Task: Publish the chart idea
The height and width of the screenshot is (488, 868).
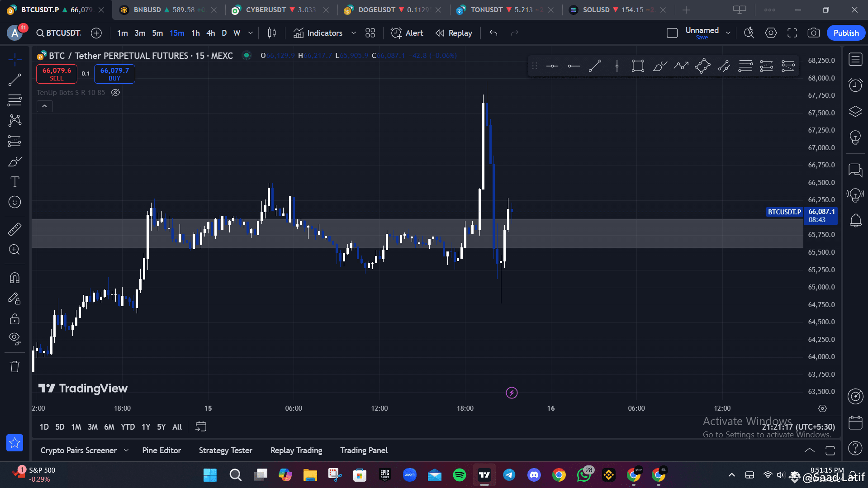Action: (x=846, y=33)
